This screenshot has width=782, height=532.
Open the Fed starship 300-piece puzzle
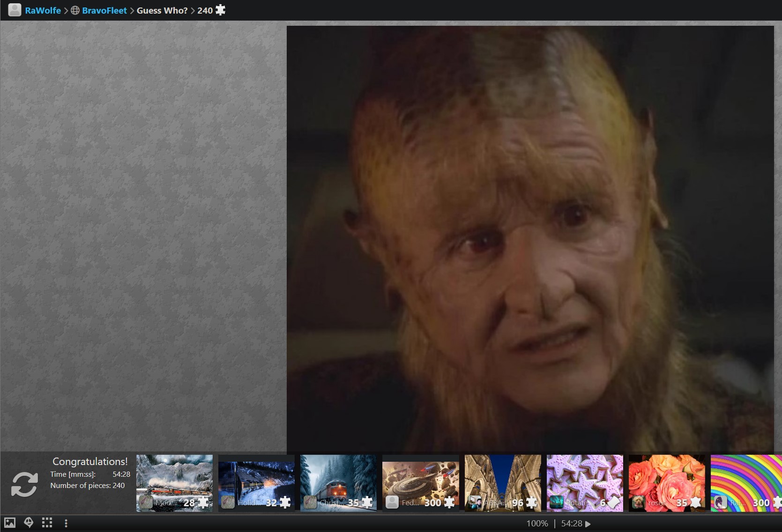420,483
